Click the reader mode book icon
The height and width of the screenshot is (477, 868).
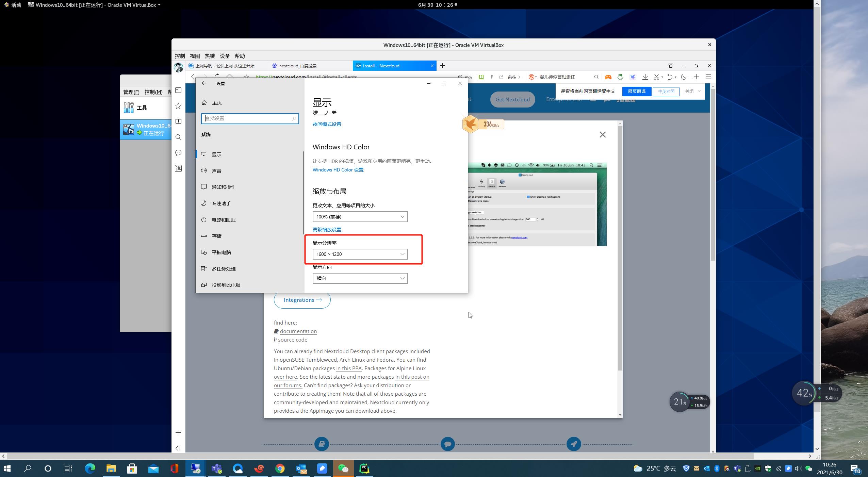pos(481,77)
